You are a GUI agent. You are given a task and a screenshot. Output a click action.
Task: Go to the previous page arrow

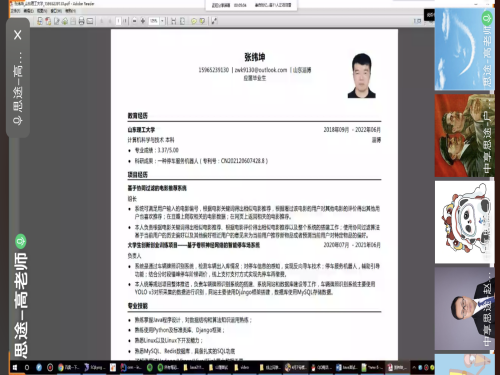click(x=101, y=21)
